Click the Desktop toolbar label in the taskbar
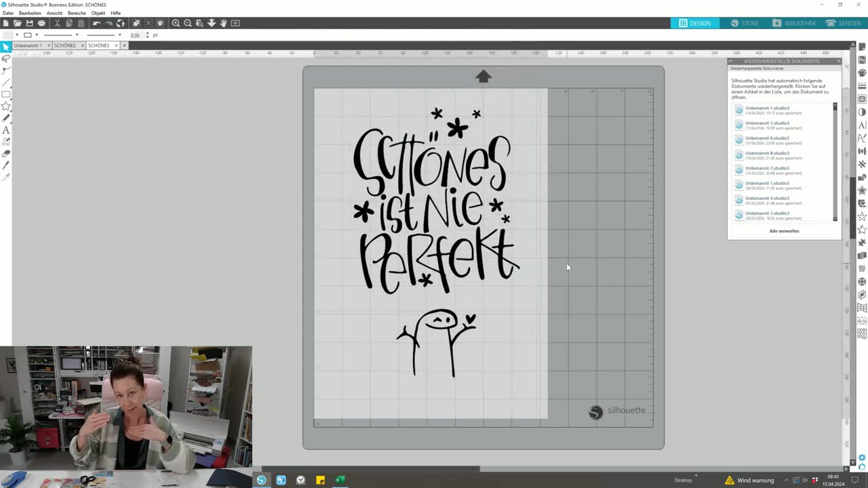This screenshot has width=868, height=488. click(683, 480)
